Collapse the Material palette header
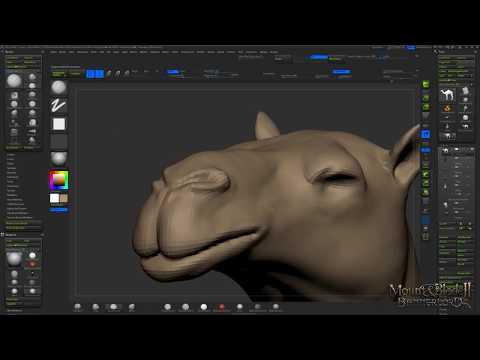480x360 pixels. pos(11,235)
